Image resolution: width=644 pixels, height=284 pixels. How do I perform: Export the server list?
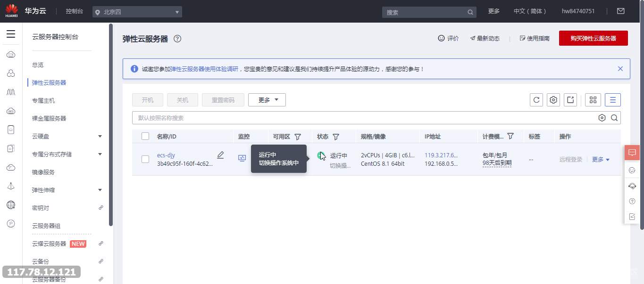571,100
